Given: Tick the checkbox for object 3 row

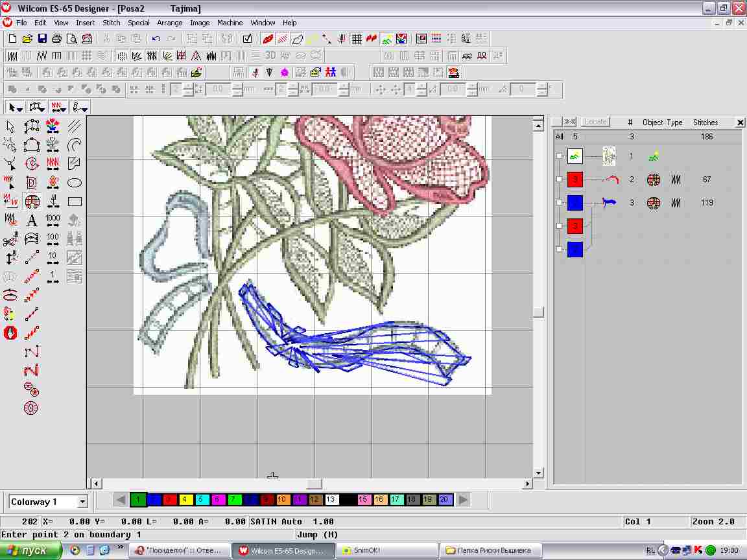Looking at the screenshot, I should tap(560, 203).
